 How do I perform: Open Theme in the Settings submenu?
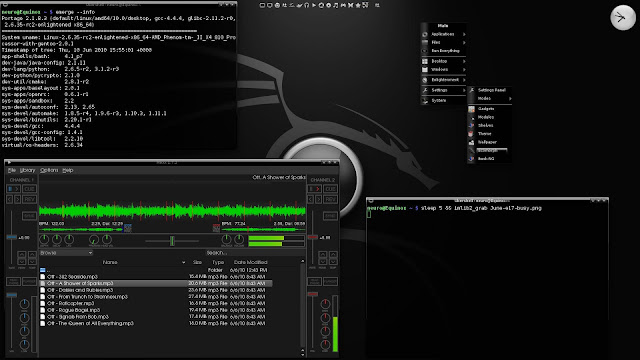click(490, 134)
